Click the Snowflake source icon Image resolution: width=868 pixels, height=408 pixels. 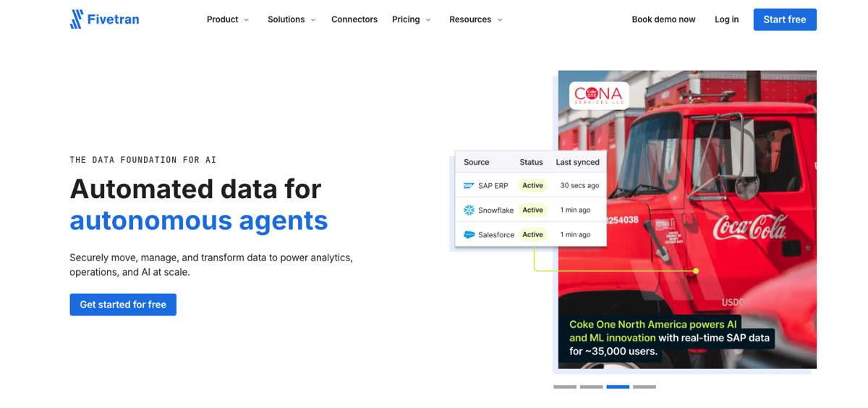469,211
